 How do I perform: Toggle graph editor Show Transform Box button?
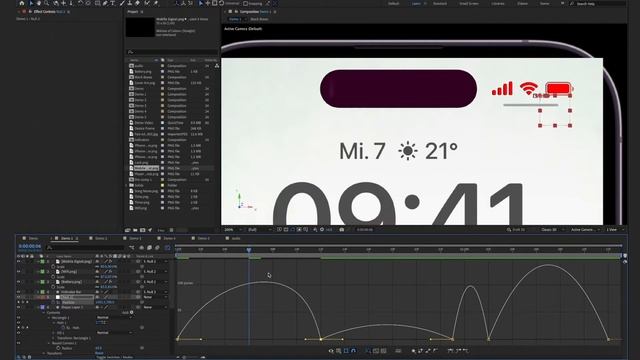(x=346, y=351)
